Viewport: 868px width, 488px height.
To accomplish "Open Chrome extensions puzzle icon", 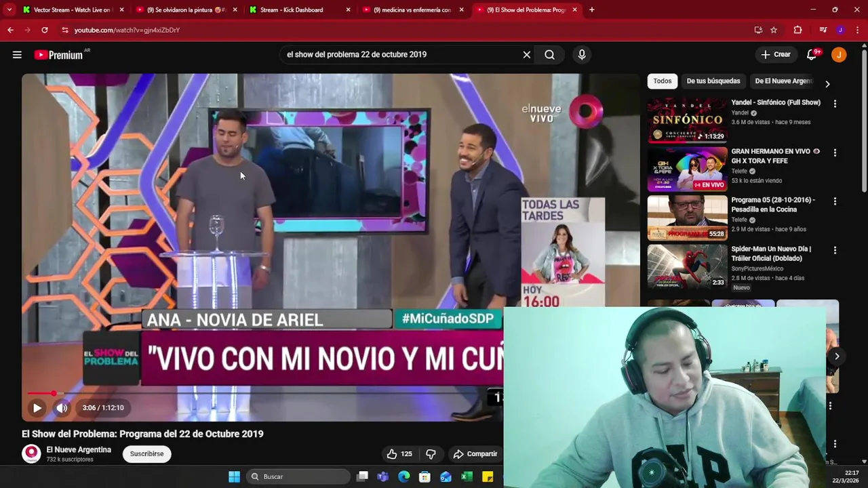I will [x=797, y=30].
